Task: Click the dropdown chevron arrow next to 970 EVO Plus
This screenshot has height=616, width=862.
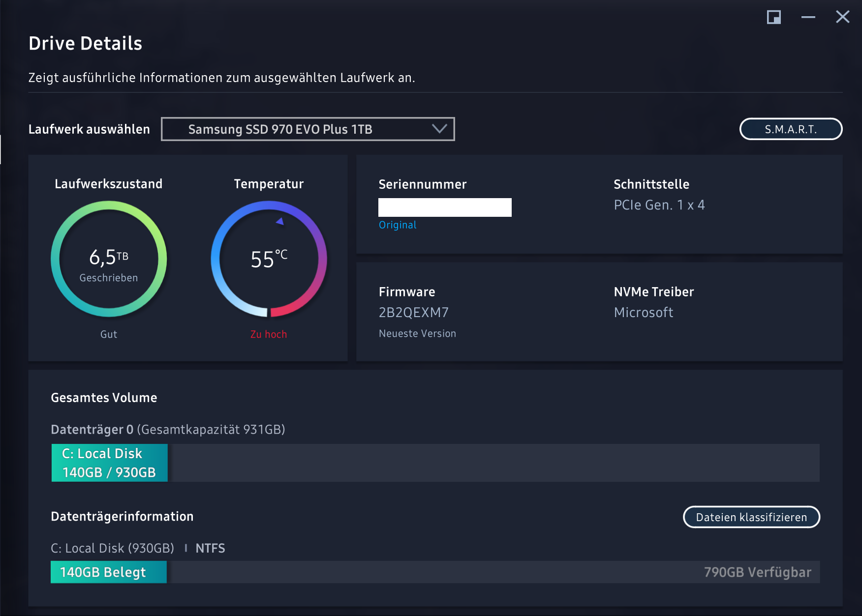Action: click(x=439, y=129)
